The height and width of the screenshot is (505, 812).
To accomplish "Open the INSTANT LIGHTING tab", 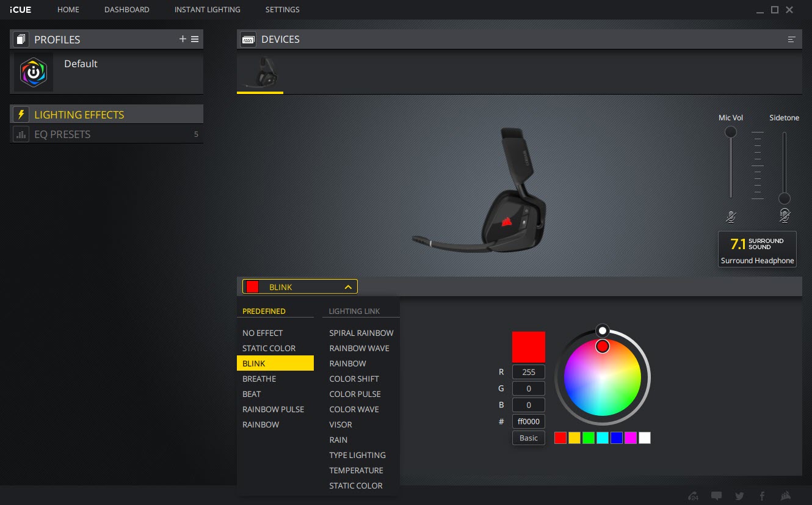I will [208, 10].
